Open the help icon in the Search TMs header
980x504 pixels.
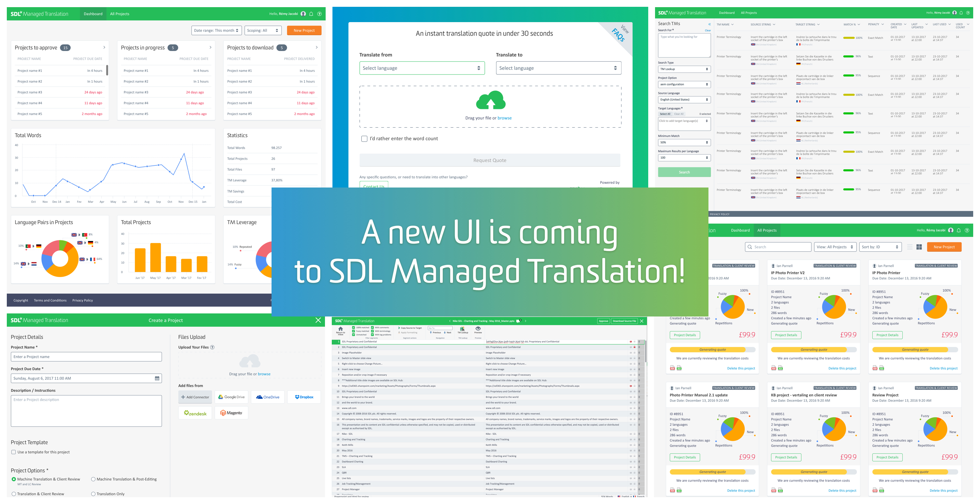968,13
